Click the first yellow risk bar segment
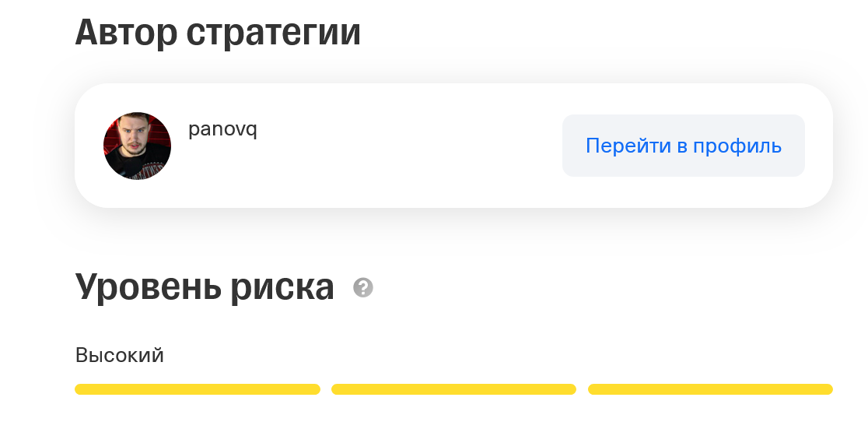868x443 pixels. pos(198,389)
